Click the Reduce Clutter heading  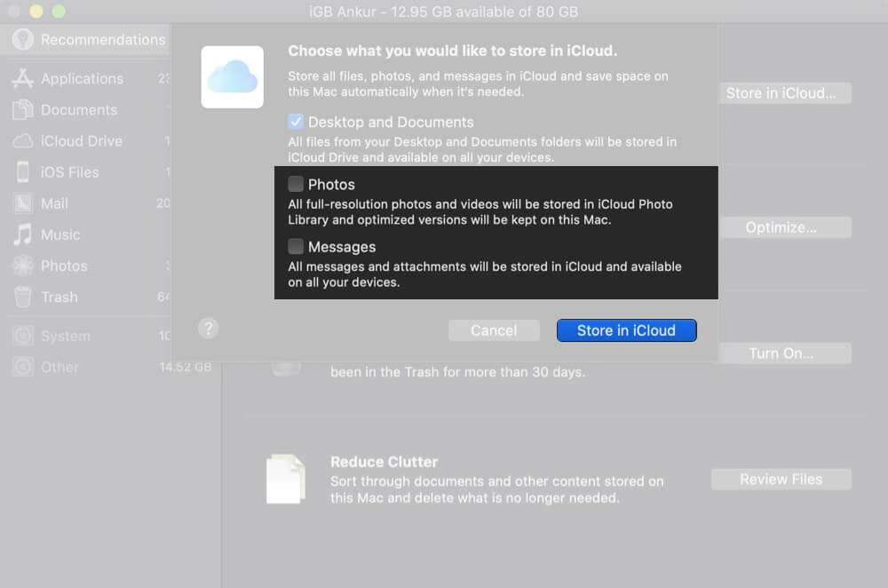[384, 462]
